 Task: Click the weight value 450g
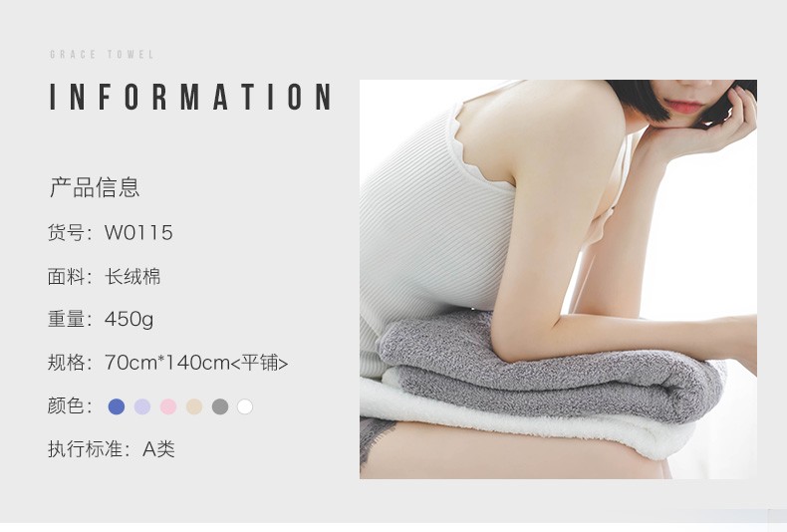(x=129, y=320)
